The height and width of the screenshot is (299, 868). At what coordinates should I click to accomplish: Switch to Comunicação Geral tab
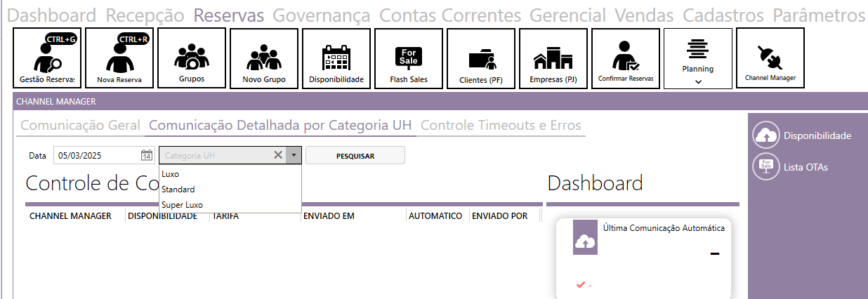coord(81,126)
